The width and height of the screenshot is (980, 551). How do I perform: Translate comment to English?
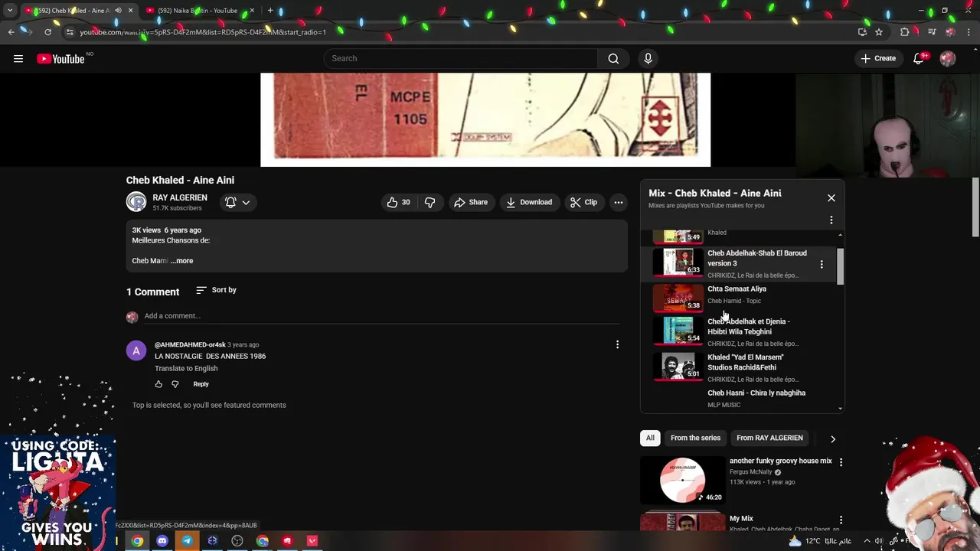(186, 369)
